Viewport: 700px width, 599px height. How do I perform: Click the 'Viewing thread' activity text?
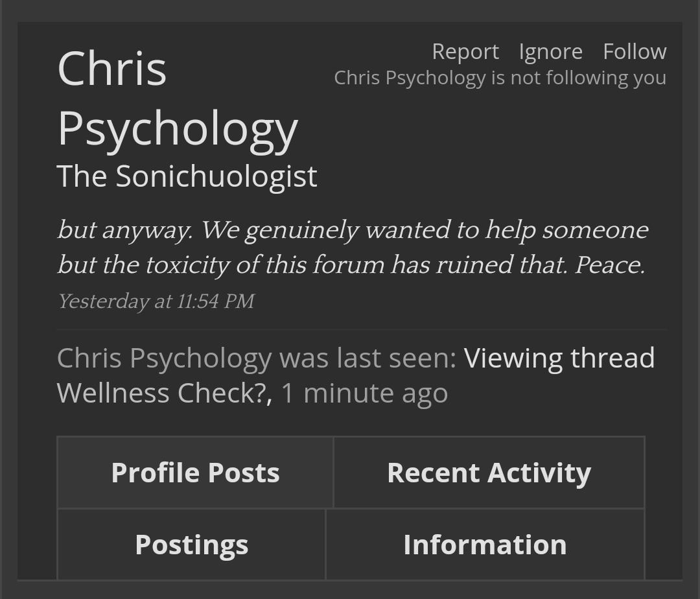(559, 358)
